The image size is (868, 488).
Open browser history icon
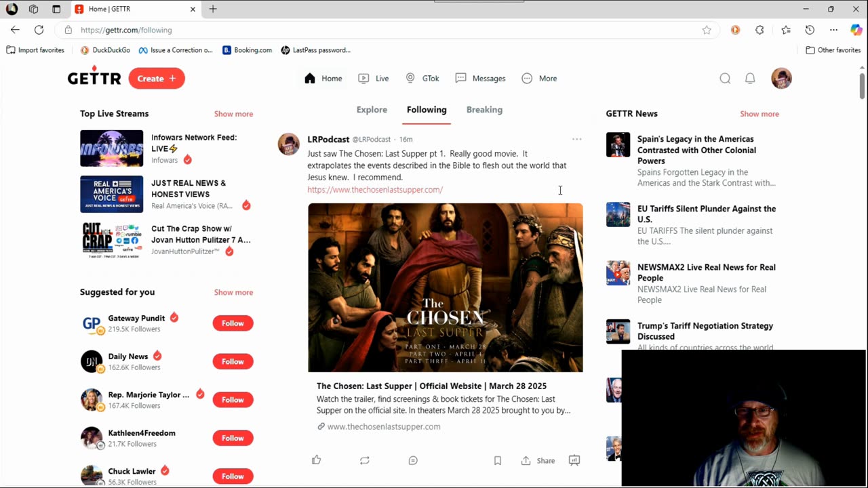click(810, 30)
